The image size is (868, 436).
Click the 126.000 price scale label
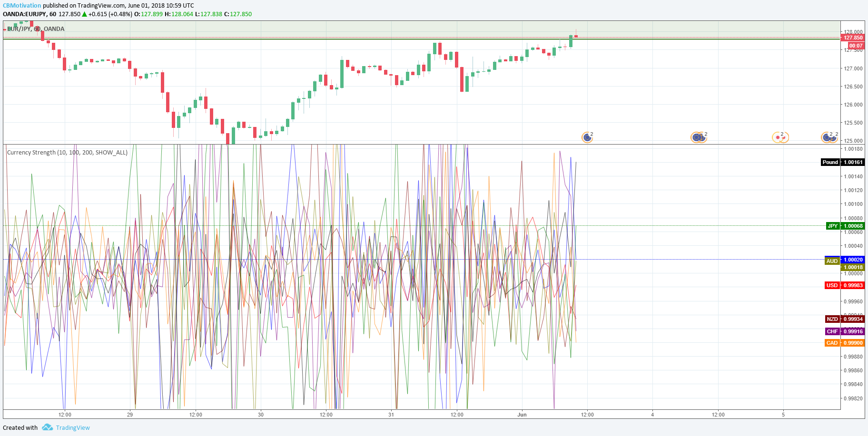(x=853, y=105)
